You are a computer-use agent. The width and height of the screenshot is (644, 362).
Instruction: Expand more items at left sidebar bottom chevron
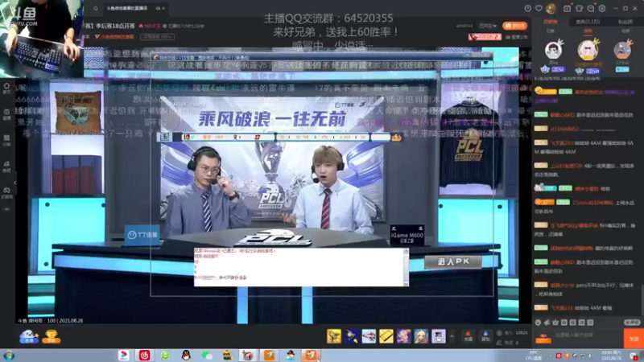[x=6, y=209]
